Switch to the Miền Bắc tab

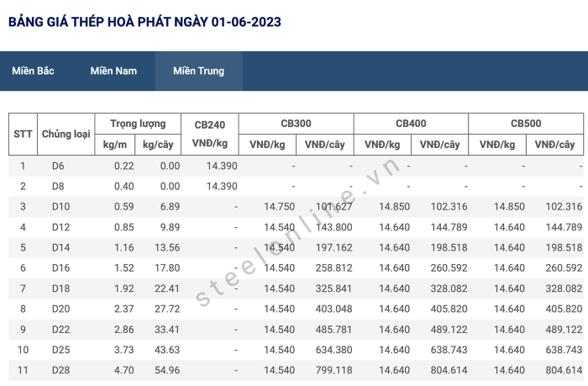tap(33, 71)
